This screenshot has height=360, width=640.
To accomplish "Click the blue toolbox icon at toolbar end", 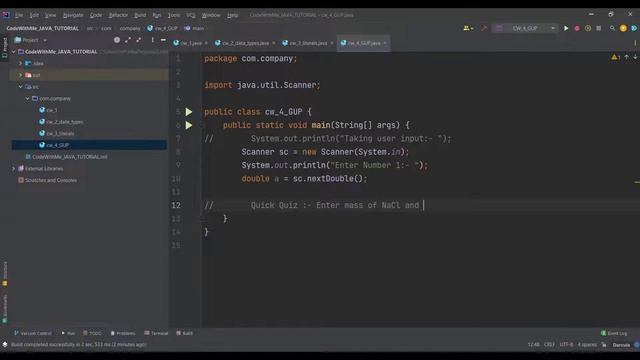I will coord(634,28).
